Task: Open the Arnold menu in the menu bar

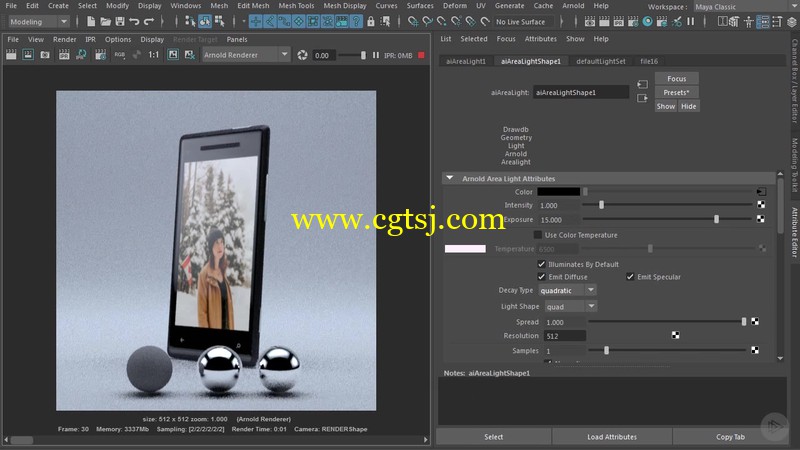Action: pos(573,6)
